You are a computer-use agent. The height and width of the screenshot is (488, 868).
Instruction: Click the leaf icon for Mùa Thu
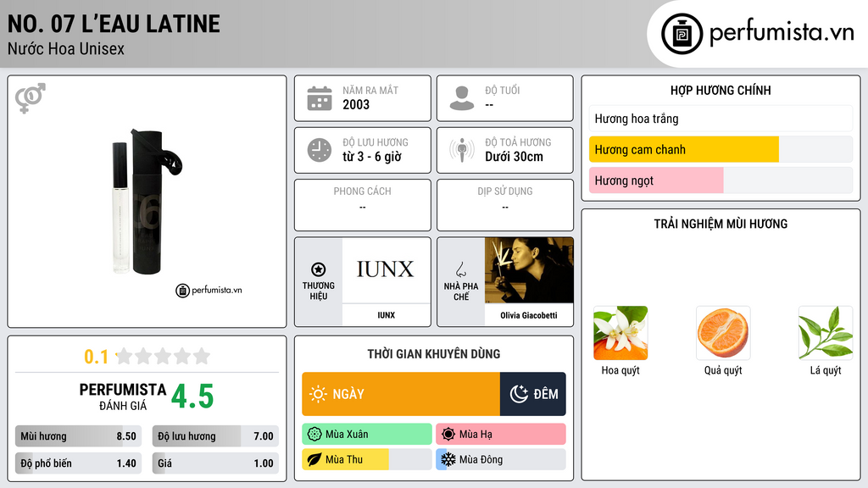pos(314,459)
